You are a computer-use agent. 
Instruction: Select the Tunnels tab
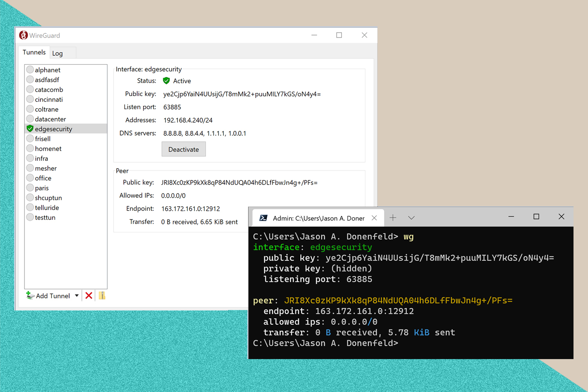click(34, 52)
